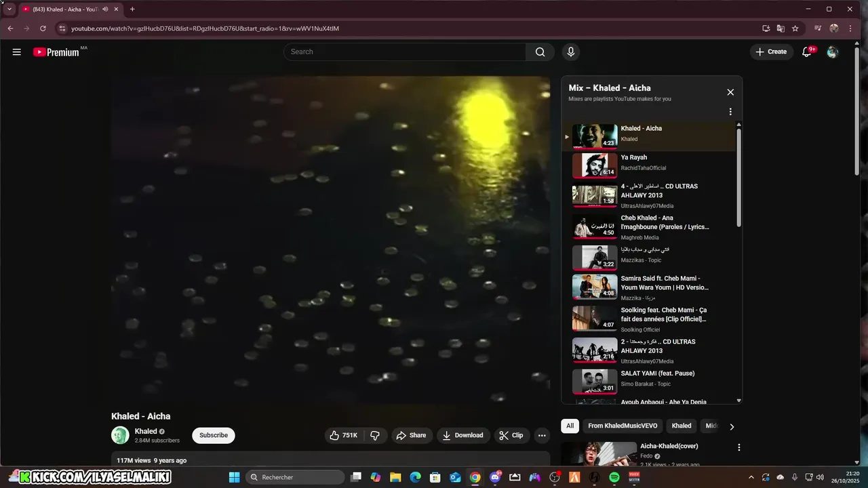The width and height of the screenshot is (868, 488).
Task: Create a clip of the video
Action: click(x=511, y=435)
